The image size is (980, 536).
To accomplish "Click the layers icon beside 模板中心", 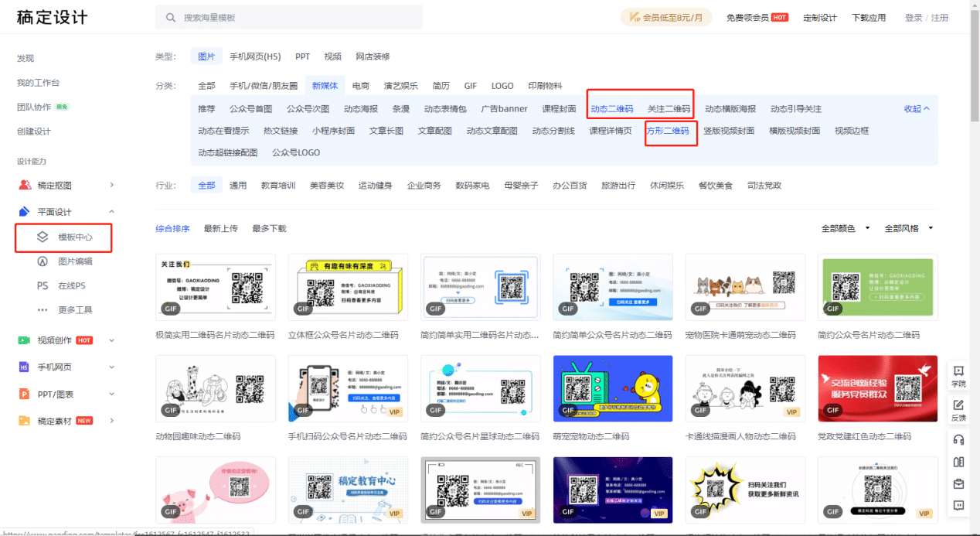I will click(43, 237).
